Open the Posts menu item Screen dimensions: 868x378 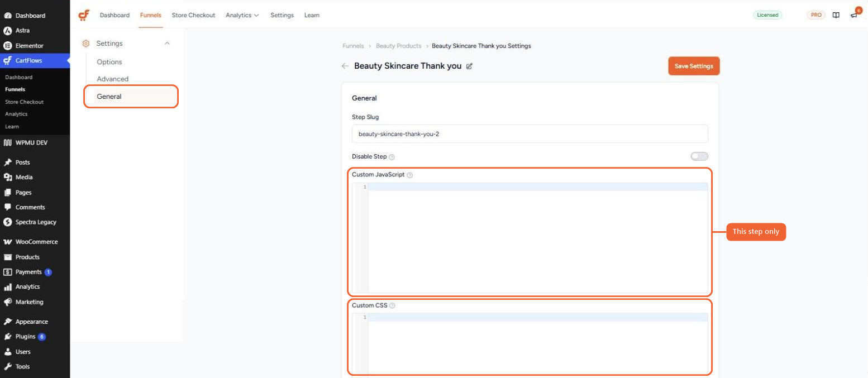pyautogui.click(x=35, y=162)
